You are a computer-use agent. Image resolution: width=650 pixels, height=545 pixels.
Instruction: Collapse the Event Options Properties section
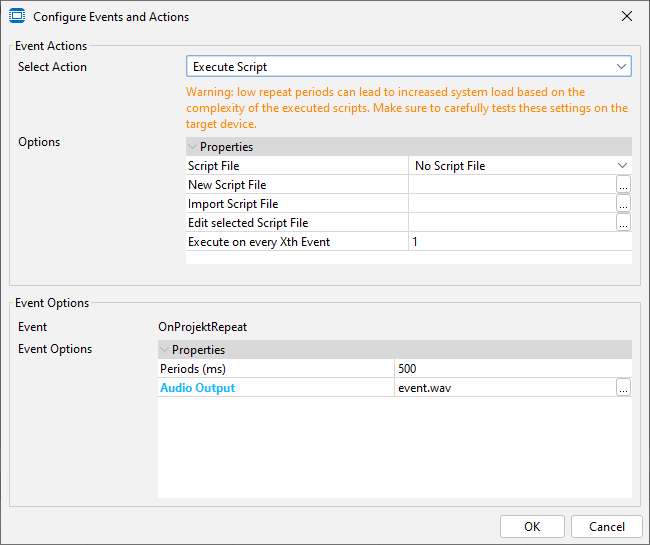pyautogui.click(x=165, y=350)
